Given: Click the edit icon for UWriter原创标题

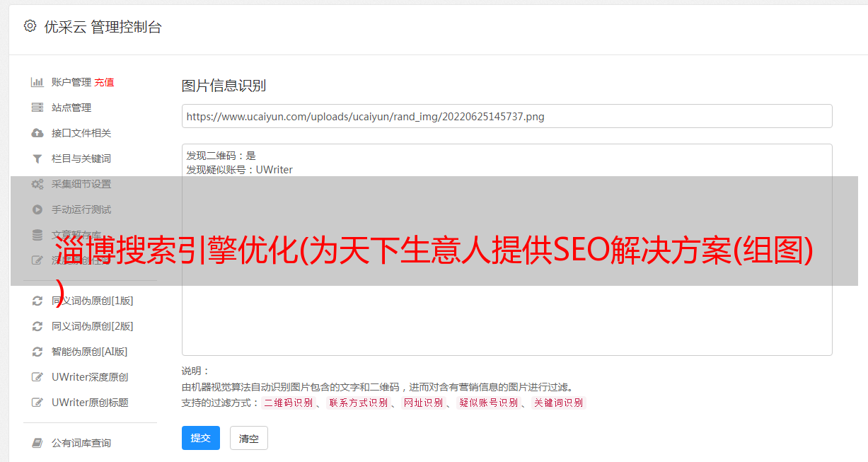Looking at the screenshot, I should (37, 403).
